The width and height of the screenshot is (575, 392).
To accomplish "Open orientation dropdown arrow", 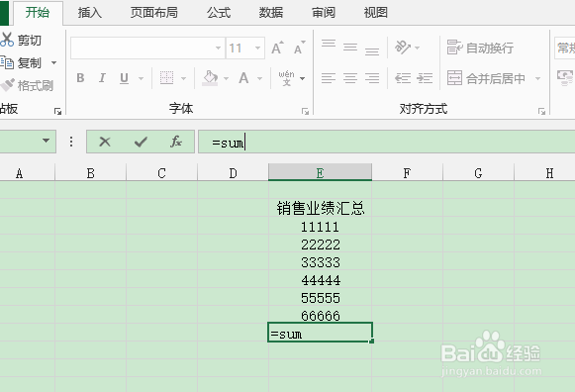I will coord(417,48).
